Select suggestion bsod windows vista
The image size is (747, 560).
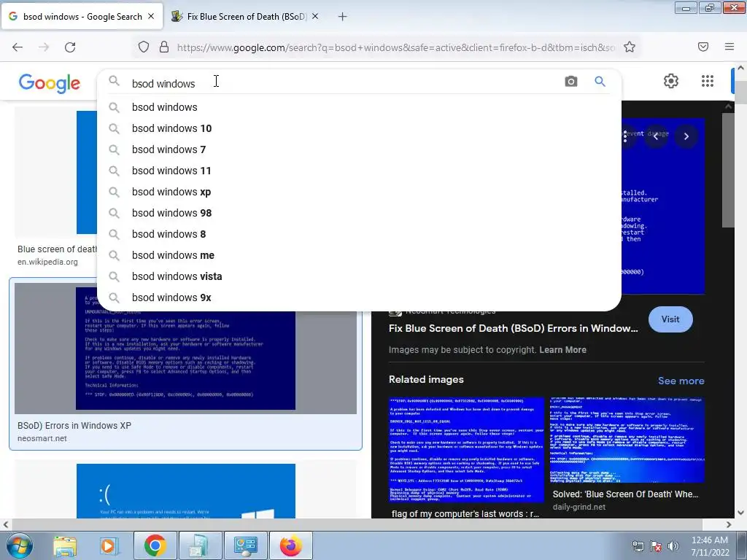359,276
